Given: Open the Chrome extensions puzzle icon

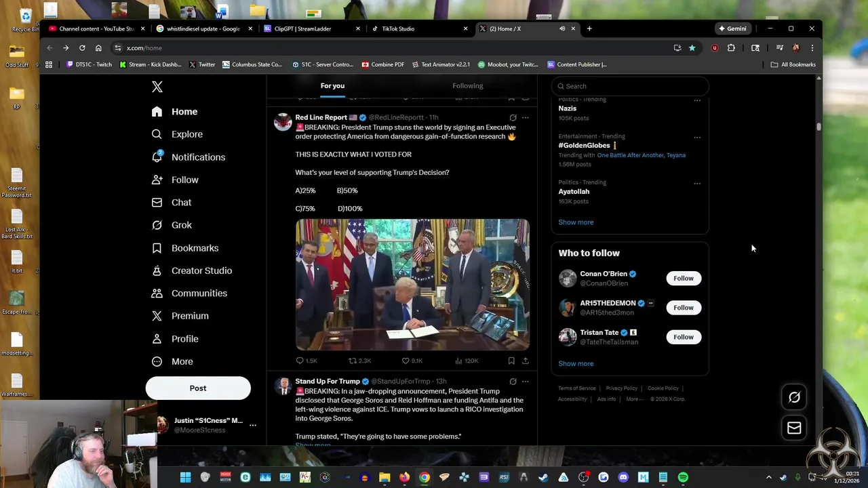Looking at the screenshot, I should 731,48.
